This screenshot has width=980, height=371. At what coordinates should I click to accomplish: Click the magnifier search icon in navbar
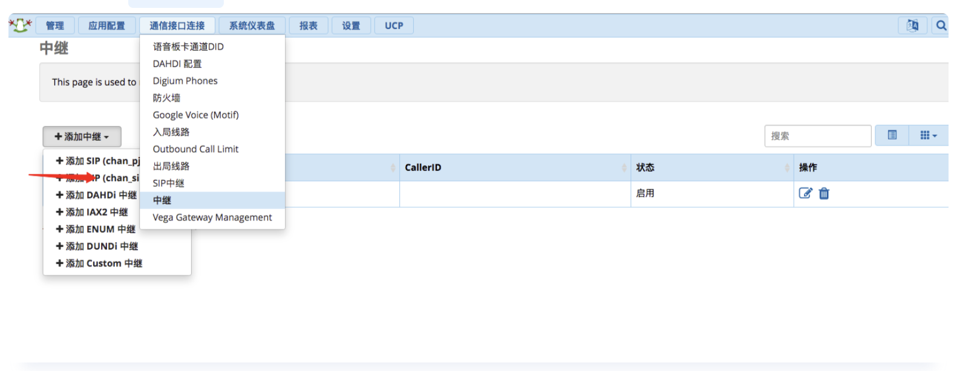(x=941, y=25)
